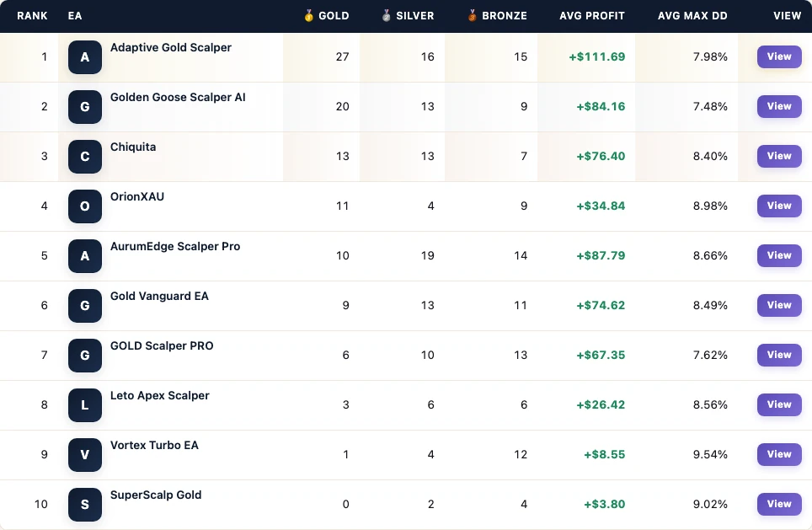This screenshot has width=812, height=530.
Task: View AurumEdge Scalper Pro details
Action: (x=779, y=255)
